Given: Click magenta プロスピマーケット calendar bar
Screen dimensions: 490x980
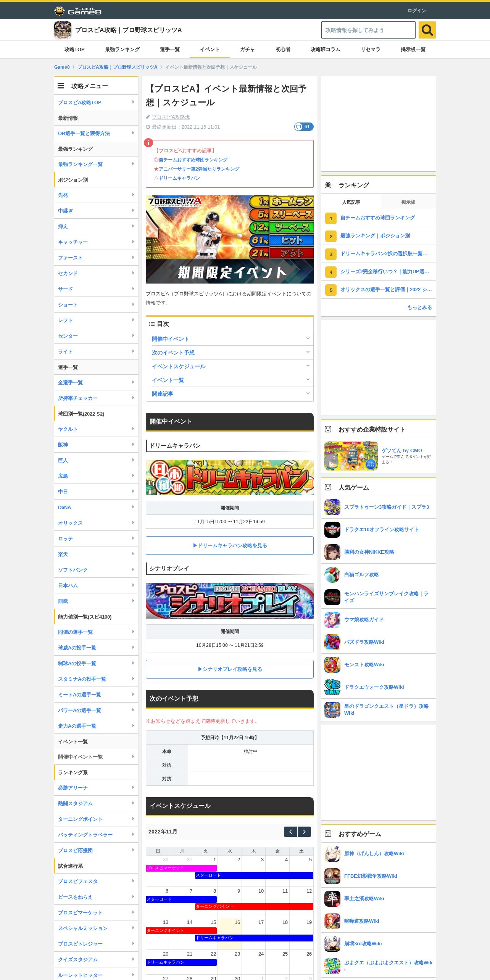Looking at the screenshot, I should point(181,868).
